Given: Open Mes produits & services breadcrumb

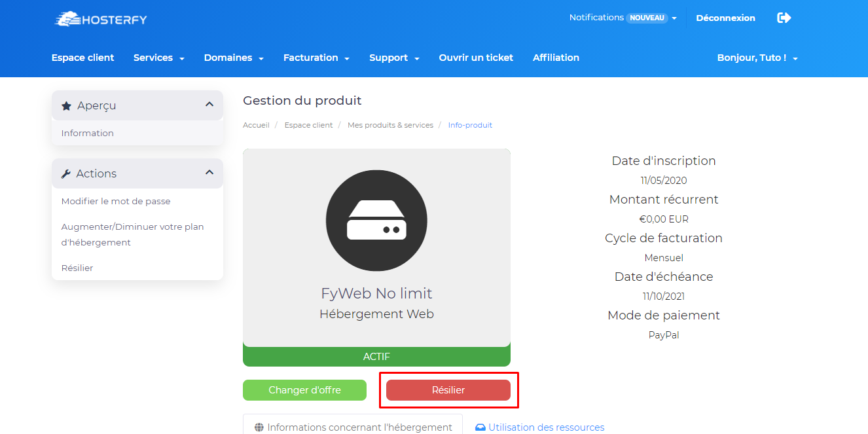Looking at the screenshot, I should click(390, 125).
